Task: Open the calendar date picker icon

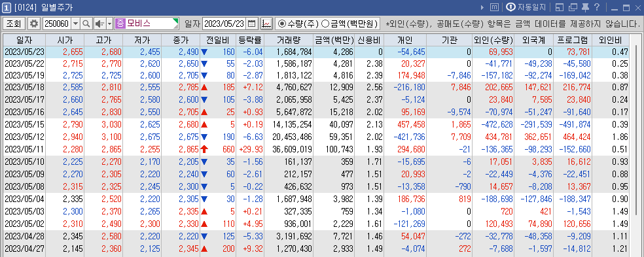Action: point(252,24)
